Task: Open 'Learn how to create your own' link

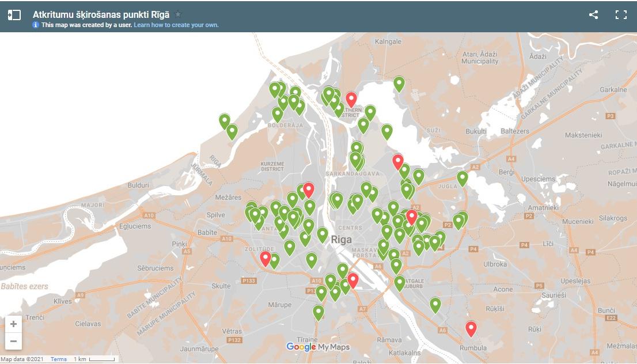Action: point(176,25)
